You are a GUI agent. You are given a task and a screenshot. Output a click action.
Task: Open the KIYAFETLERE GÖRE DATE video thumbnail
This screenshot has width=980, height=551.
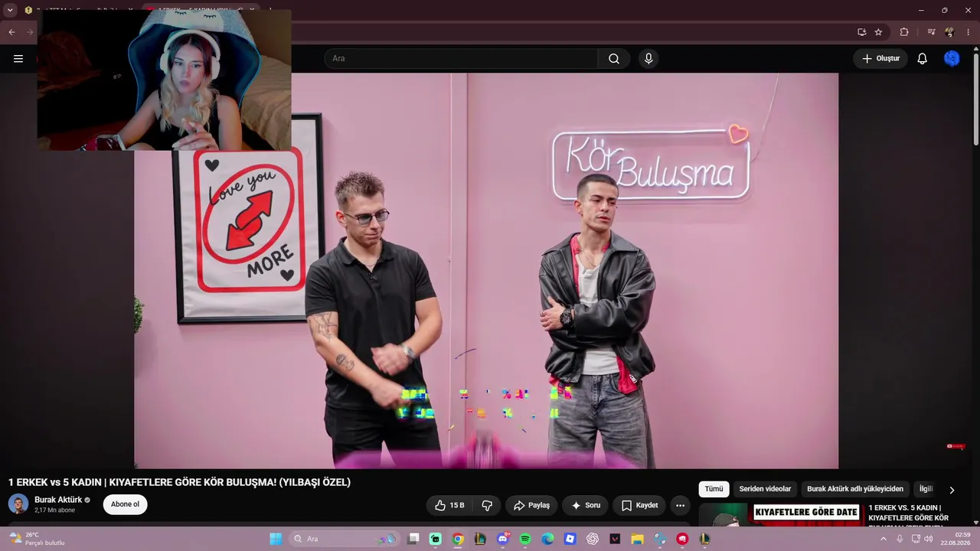click(x=781, y=514)
